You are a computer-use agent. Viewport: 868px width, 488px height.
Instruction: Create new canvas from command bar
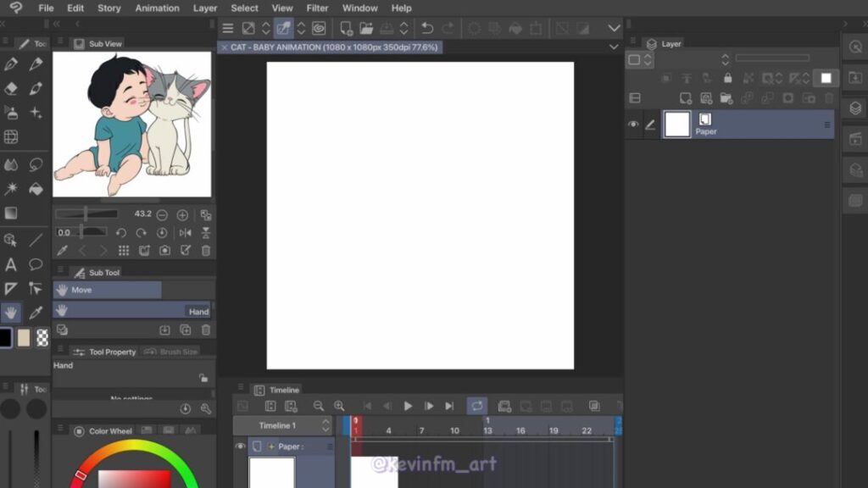click(346, 29)
